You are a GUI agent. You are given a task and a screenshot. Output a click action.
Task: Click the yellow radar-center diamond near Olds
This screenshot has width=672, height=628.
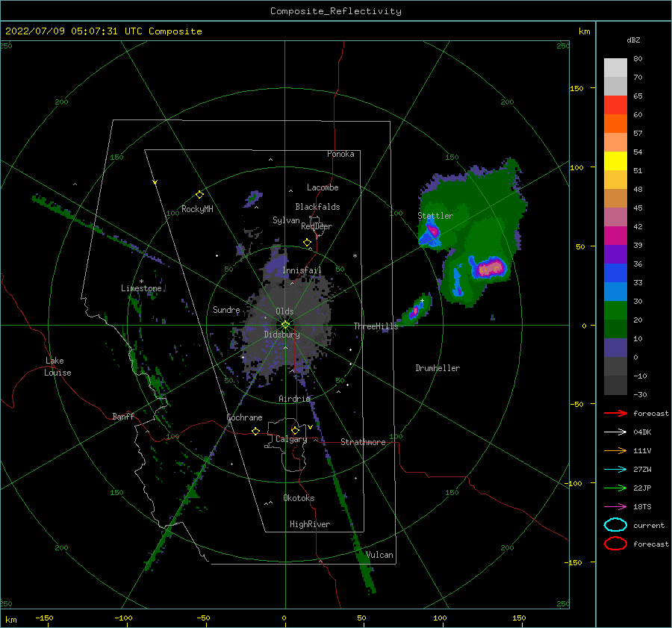tap(285, 325)
